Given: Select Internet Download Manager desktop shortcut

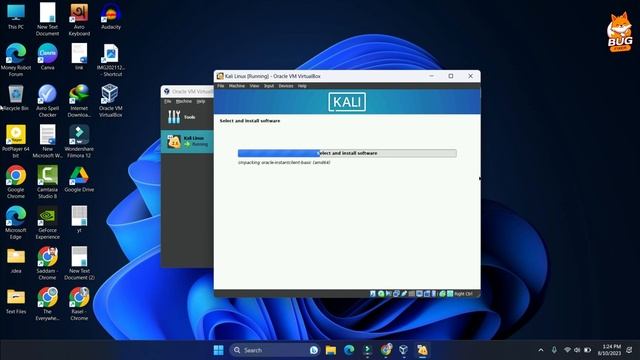Looking at the screenshot, I should point(79,100).
